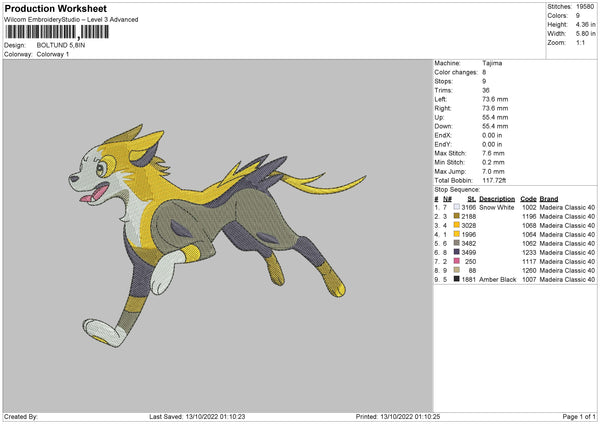Image resolution: width=600 pixels, height=424 pixels.
Task: Select the Amber Black description text
Action: [497, 280]
